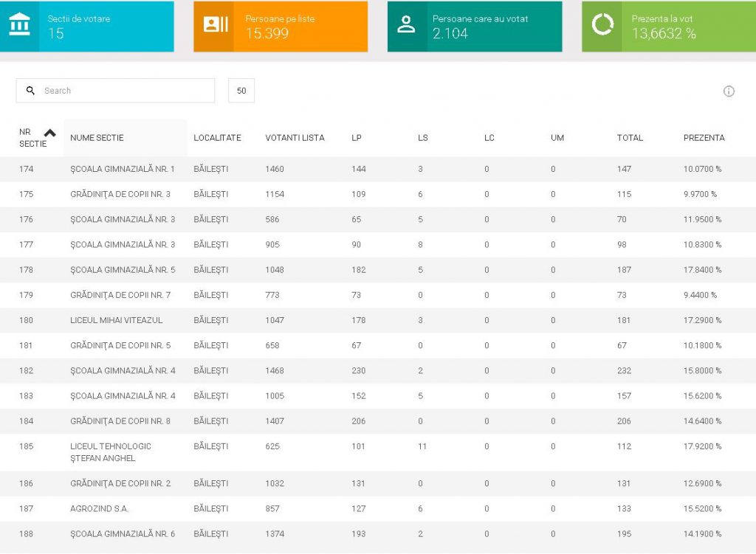Click total votes value 187
The height and width of the screenshot is (554, 756).
tap(625, 270)
